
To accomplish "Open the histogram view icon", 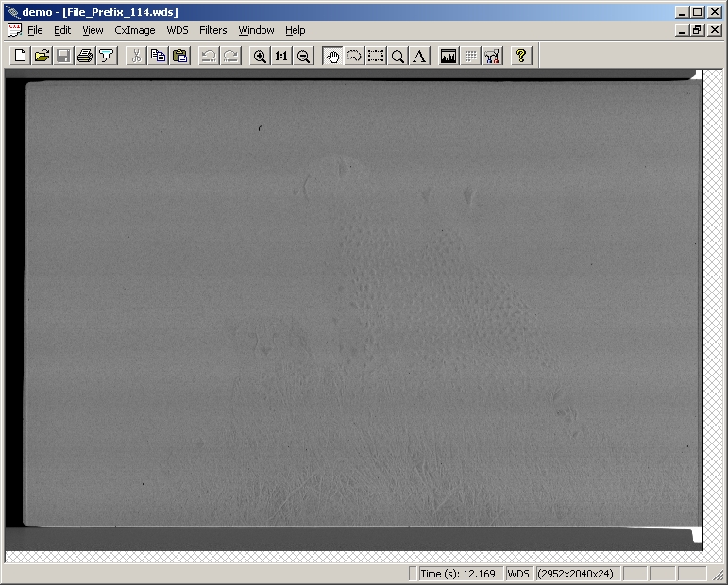I will (449, 56).
